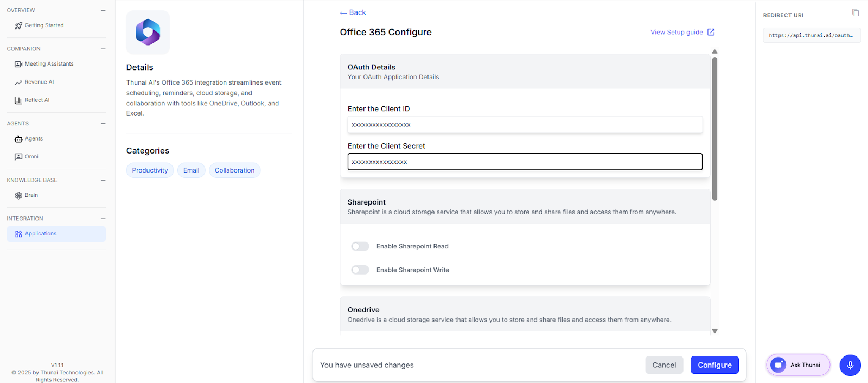Image resolution: width=868 pixels, height=383 pixels.
Task: Click the Back link
Action: pos(353,12)
